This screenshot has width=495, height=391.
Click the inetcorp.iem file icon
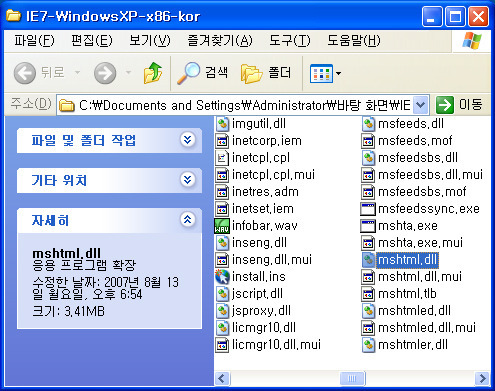tap(222, 141)
